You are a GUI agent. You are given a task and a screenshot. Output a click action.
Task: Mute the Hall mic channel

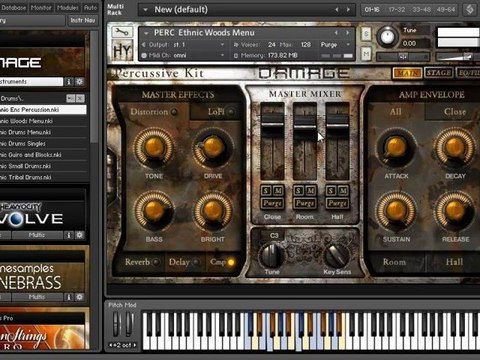point(344,190)
